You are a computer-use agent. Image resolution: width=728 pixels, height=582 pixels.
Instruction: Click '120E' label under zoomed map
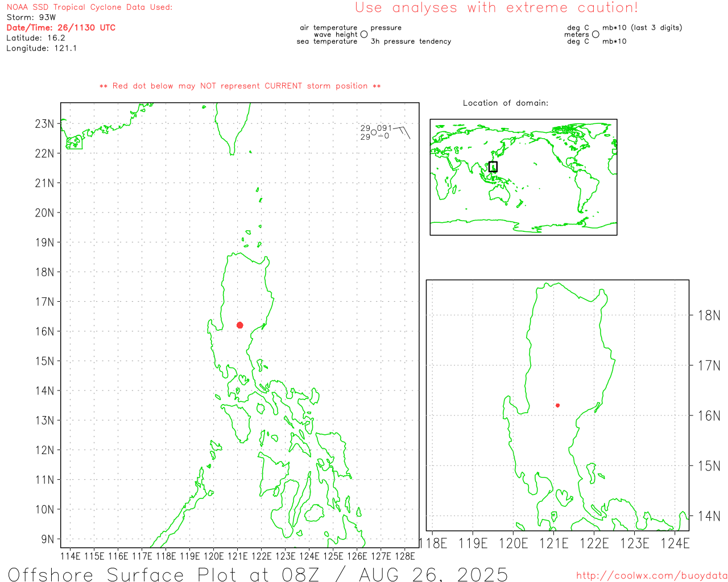point(514,544)
